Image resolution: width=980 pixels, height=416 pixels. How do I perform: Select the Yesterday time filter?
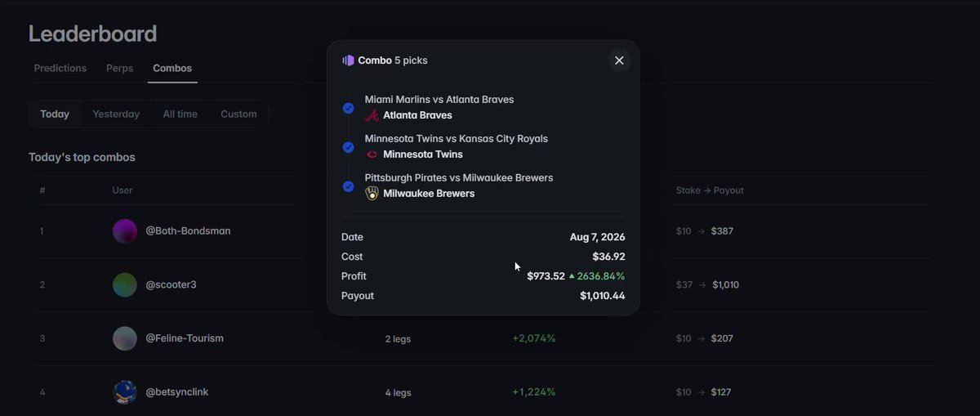[116, 114]
